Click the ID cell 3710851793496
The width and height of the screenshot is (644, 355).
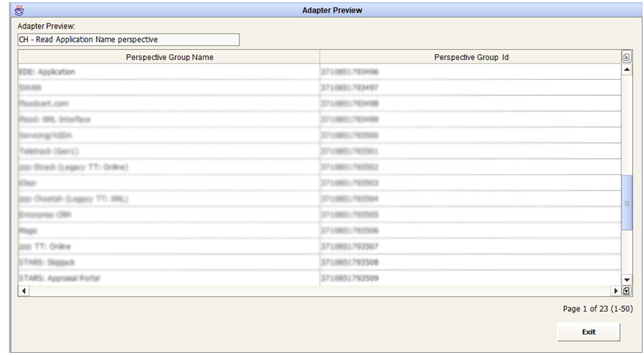470,72
